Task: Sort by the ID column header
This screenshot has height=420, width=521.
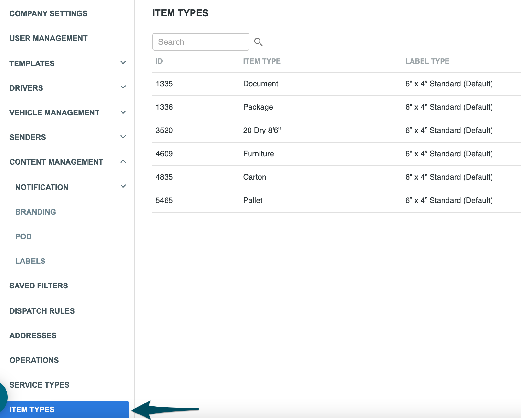Action: pyautogui.click(x=159, y=61)
